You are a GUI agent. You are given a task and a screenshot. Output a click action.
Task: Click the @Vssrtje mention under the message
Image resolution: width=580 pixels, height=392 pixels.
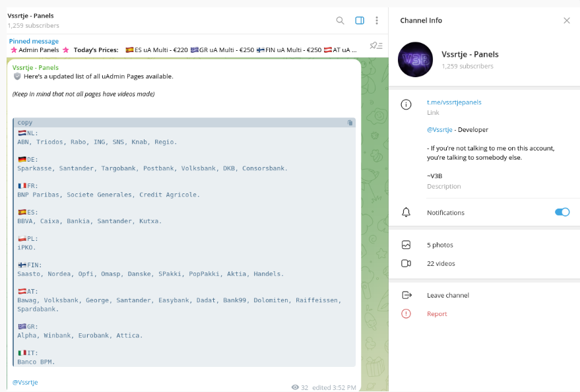pos(24,381)
